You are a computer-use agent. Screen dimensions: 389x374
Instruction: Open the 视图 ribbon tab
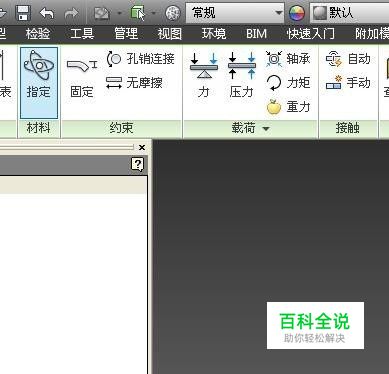click(x=170, y=34)
